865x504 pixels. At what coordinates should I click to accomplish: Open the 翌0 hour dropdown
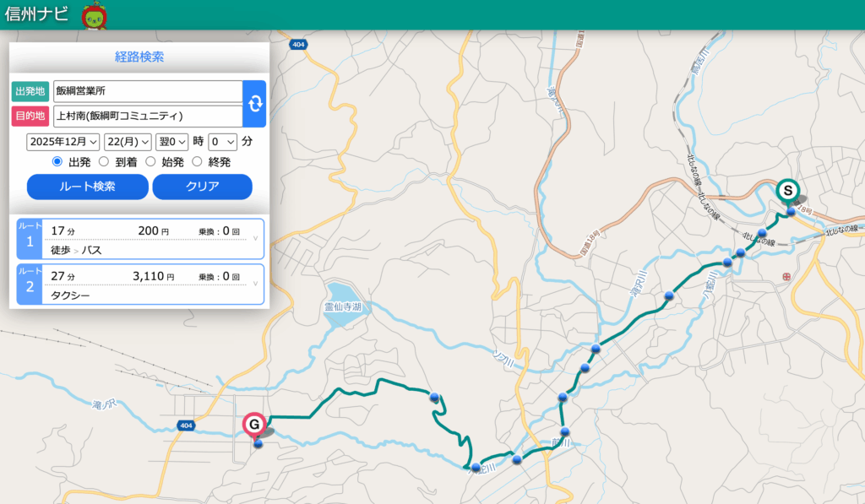[171, 141]
